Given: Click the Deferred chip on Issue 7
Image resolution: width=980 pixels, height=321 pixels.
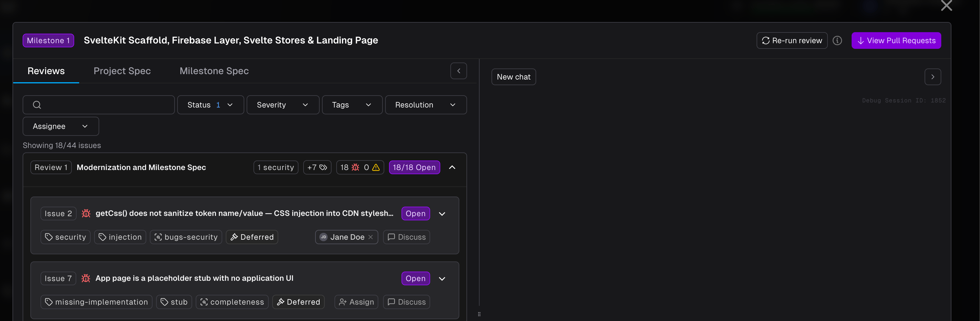Looking at the screenshot, I should (298, 302).
